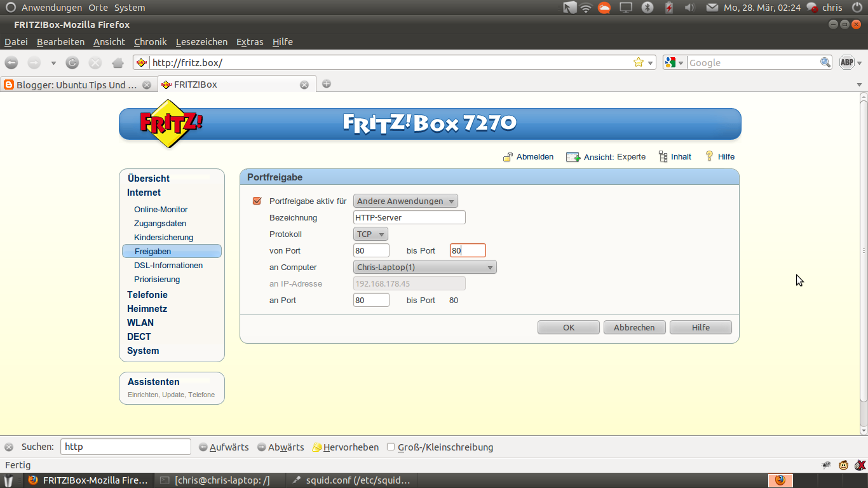The width and height of the screenshot is (868, 488).
Task: Click the Suchen find input field
Action: [x=126, y=447]
